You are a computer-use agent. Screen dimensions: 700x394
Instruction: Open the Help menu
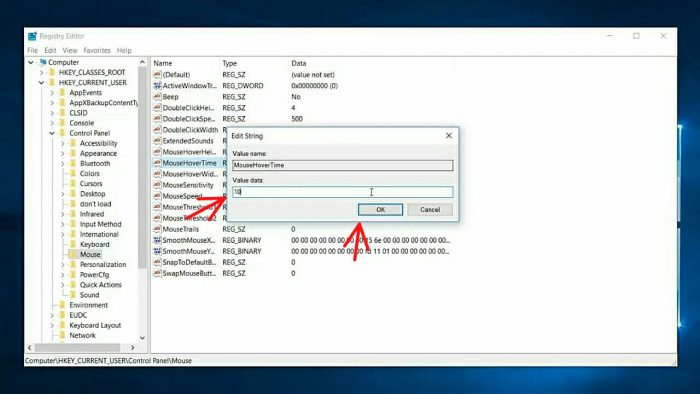click(x=124, y=50)
